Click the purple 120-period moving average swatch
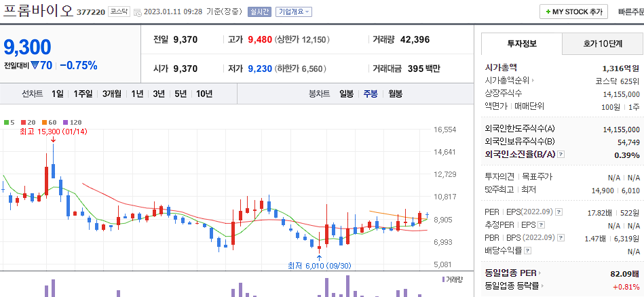 [65, 122]
